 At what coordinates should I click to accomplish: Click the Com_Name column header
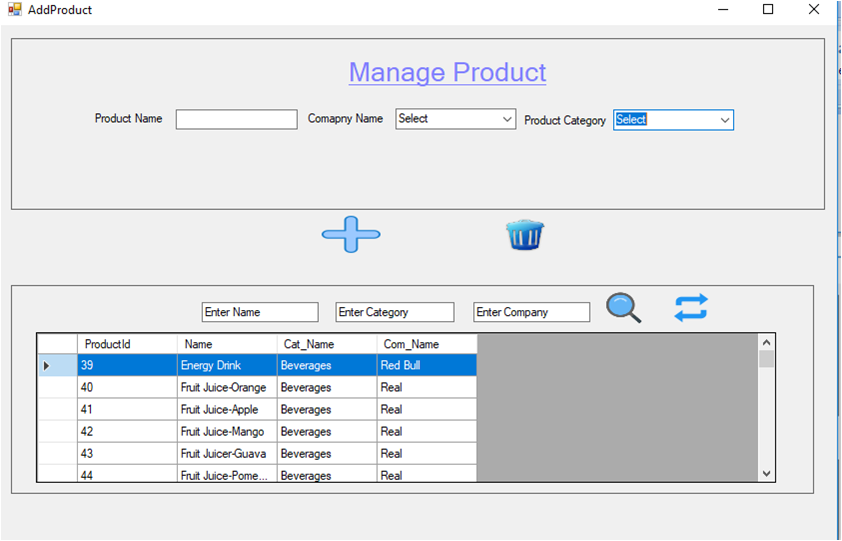(427, 344)
